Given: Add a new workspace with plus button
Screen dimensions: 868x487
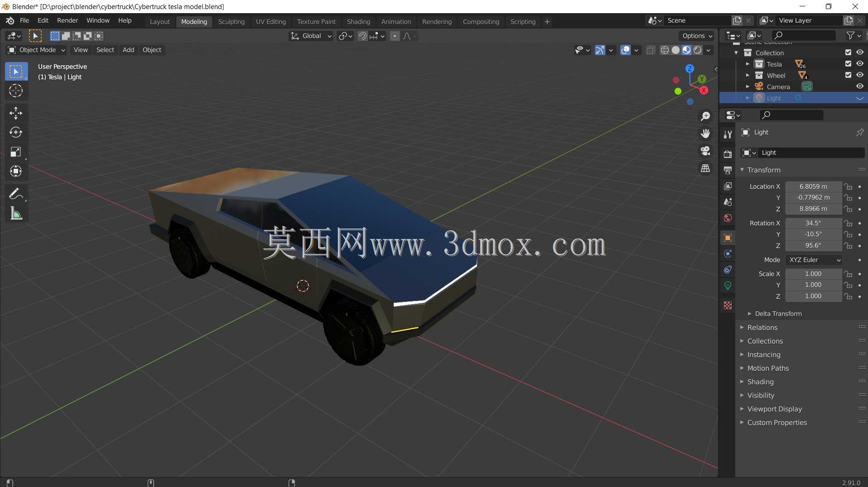Looking at the screenshot, I should (547, 22).
